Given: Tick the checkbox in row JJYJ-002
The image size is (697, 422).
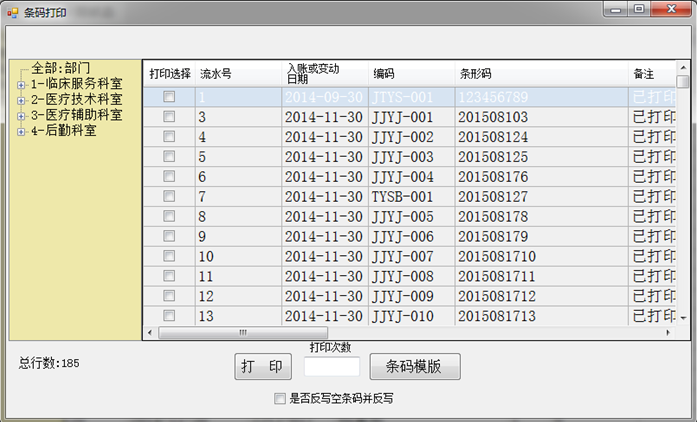Looking at the screenshot, I should 169,137.
